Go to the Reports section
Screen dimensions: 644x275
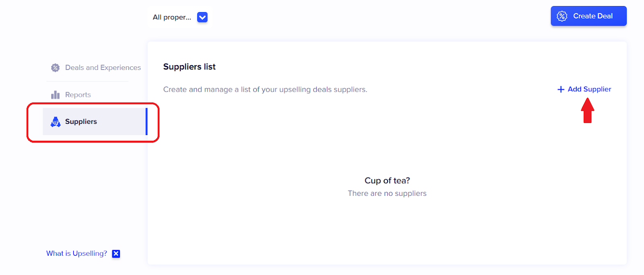78,95
